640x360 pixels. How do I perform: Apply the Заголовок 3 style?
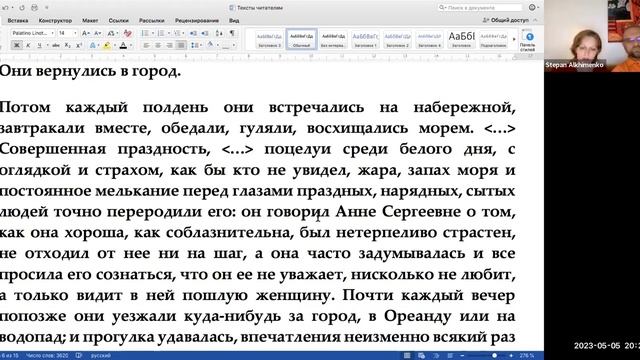[269, 40]
